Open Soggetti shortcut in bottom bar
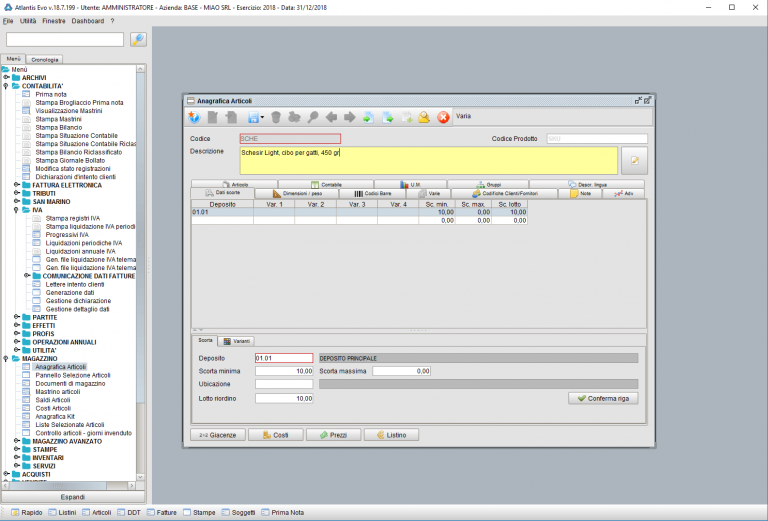Image resolution: width=768 pixels, height=521 pixels. [238, 512]
